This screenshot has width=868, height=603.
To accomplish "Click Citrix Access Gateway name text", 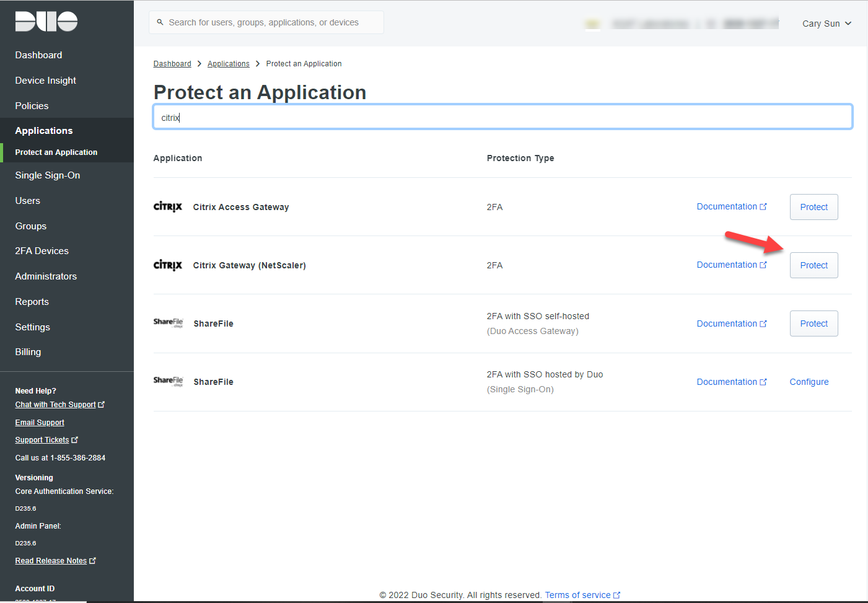I will pyautogui.click(x=241, y=207).
